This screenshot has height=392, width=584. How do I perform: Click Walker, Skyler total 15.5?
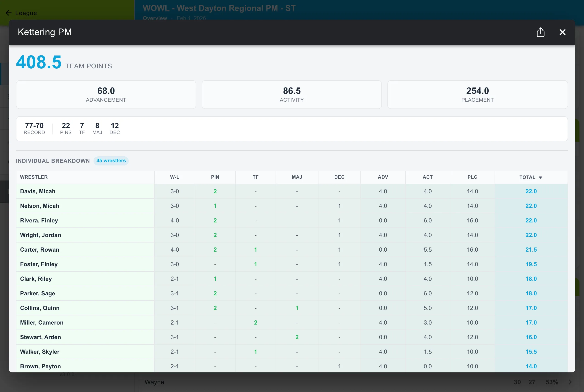click(531, 351)
